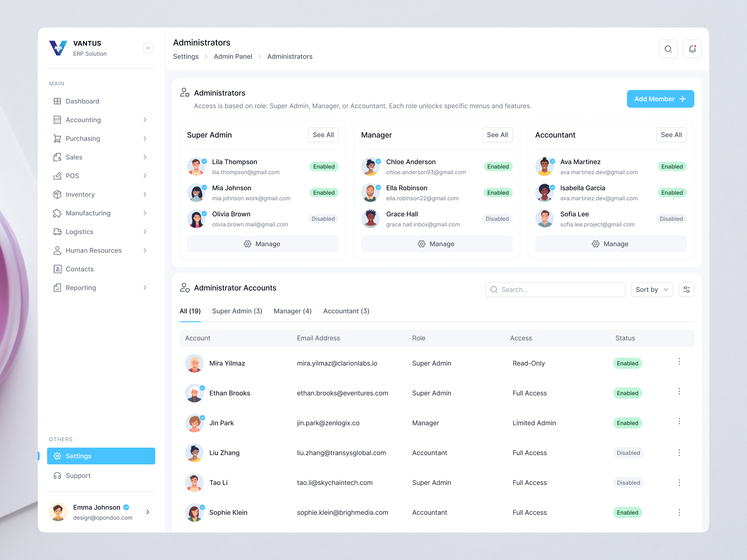The width and height of the screenshot is (747, 560).
Task: Click the Contacts sidebar icon
Action: [x=57, y=269]
